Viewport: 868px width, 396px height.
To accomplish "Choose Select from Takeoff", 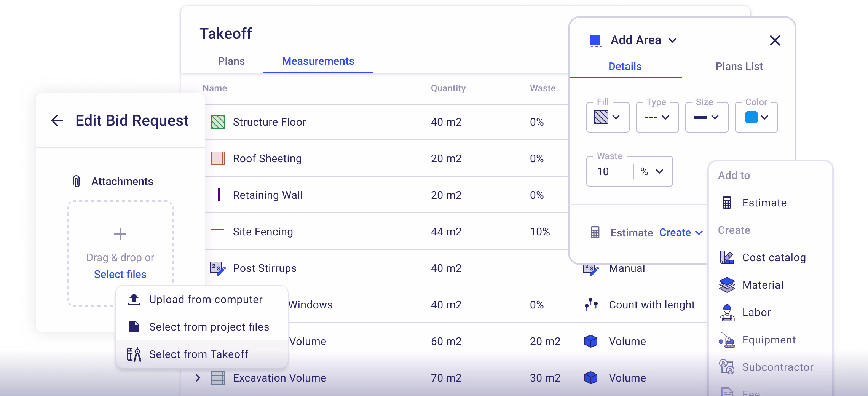I will [x=202, y=354].
